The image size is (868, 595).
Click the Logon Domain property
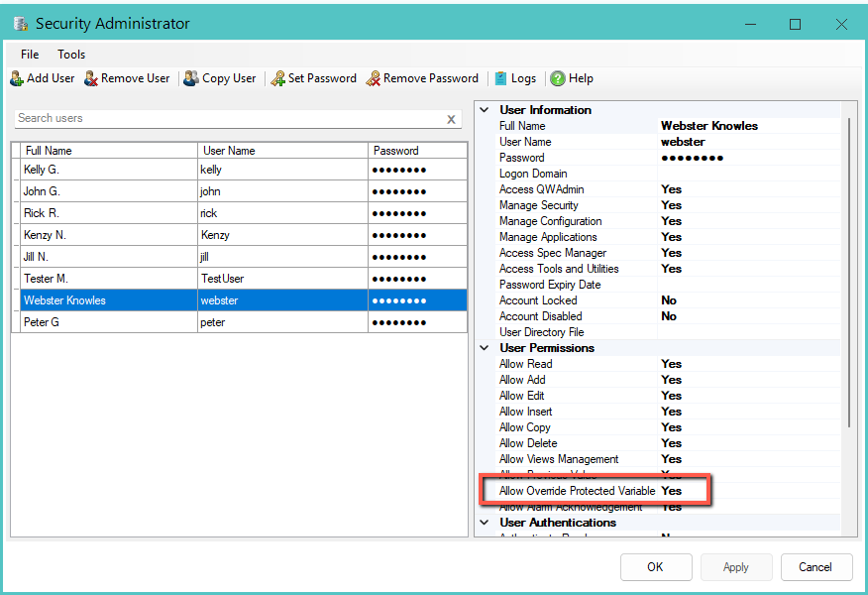(x=533, y=174)
